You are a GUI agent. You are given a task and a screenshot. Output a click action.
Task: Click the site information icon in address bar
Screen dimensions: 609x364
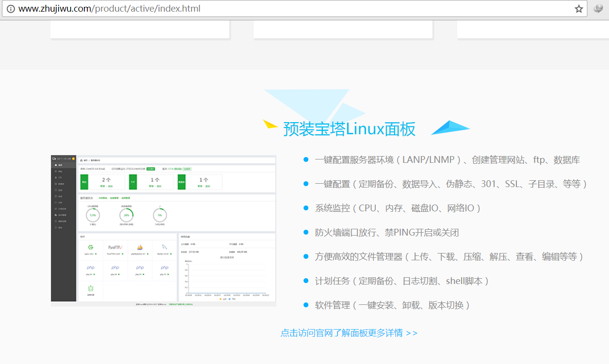[x=11, y=9]
